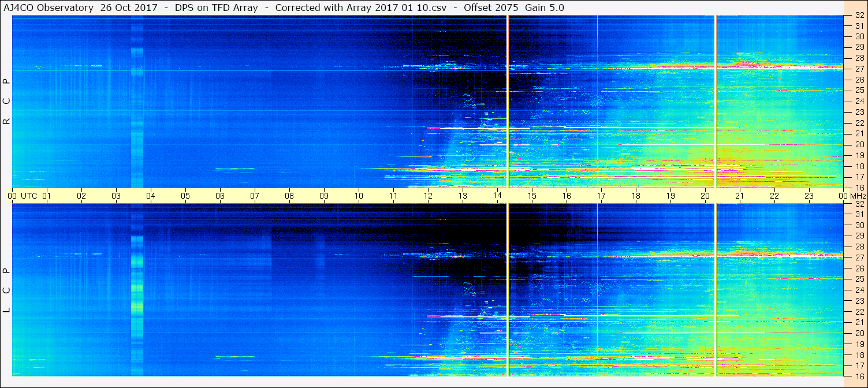
Task: Click the 'L C P' lower panel label
Action: (7, 290)
